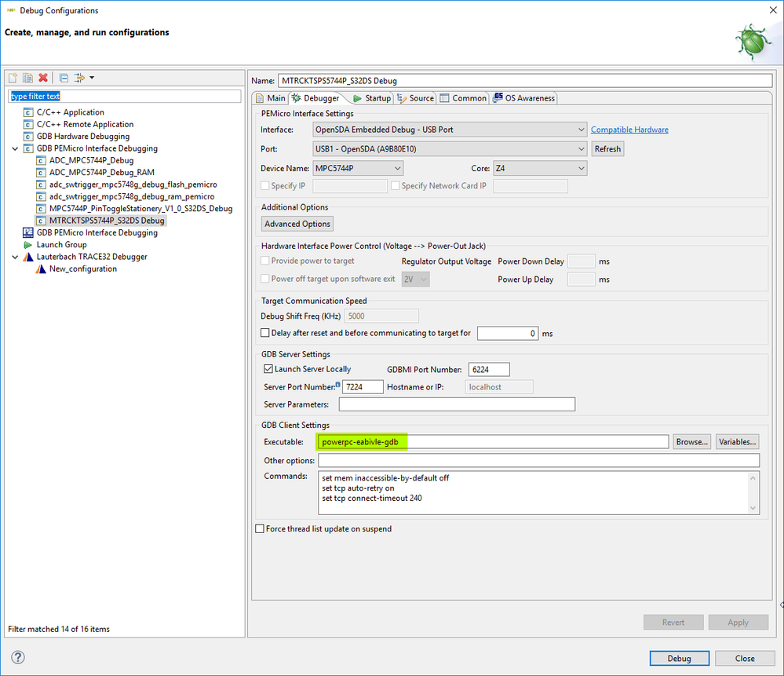Switch to the OS Awareness tab
Screen dimensions: 784x676
point(523,98)
